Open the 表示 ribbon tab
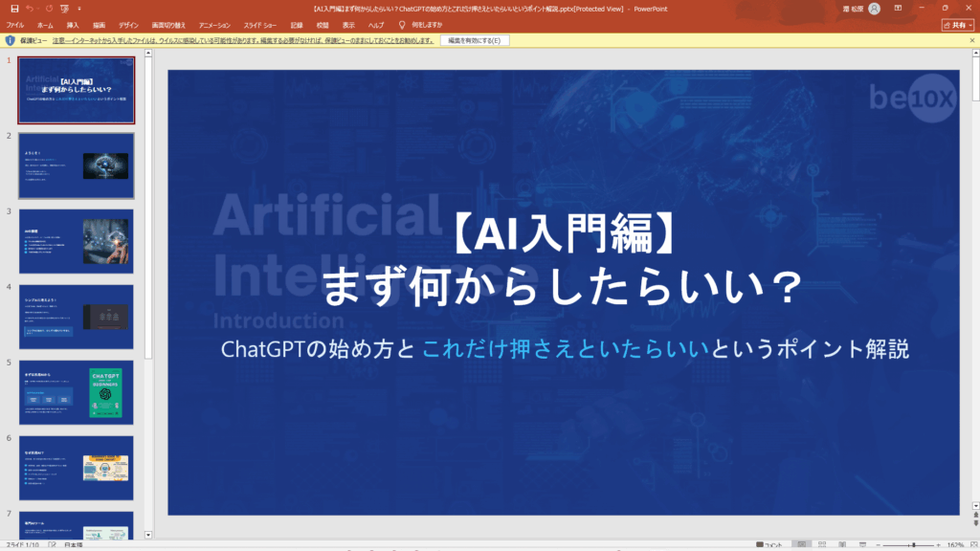The height and width of the screenshot is (551, 980). (348, 25)
